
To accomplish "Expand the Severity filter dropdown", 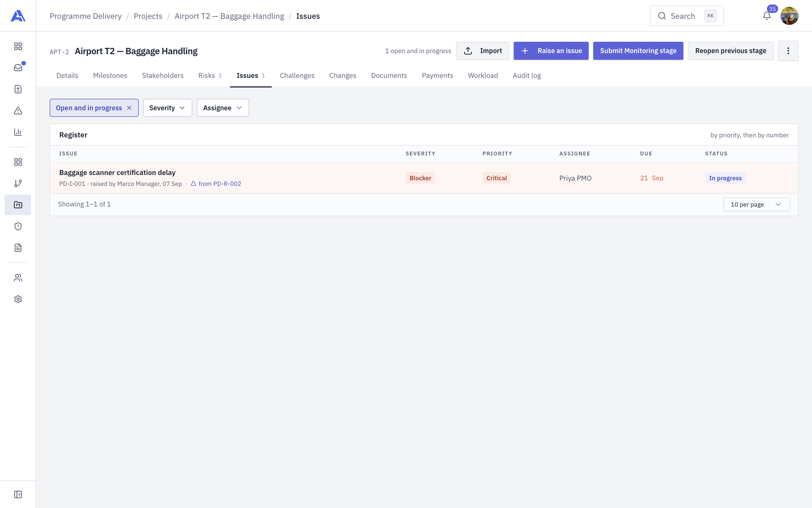I will (168, 108).
